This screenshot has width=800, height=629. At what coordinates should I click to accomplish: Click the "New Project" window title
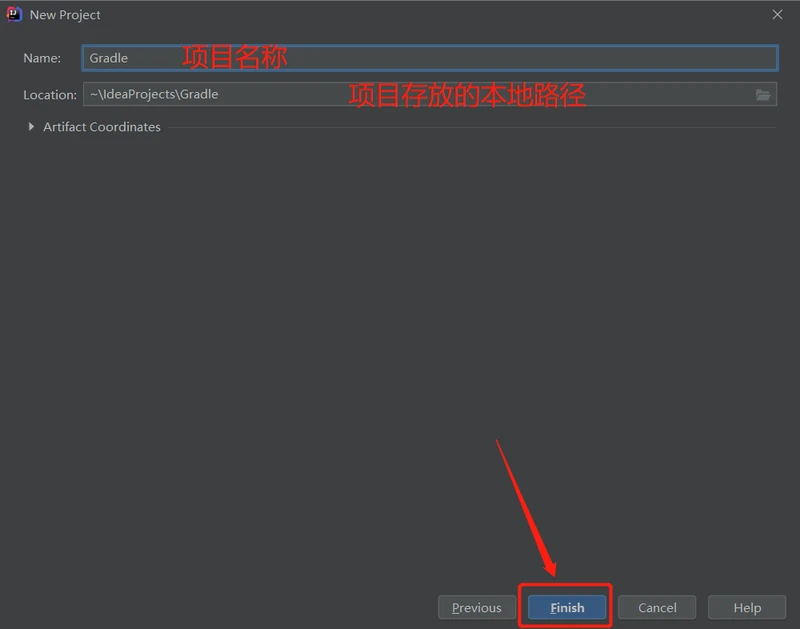coord(65,15)
